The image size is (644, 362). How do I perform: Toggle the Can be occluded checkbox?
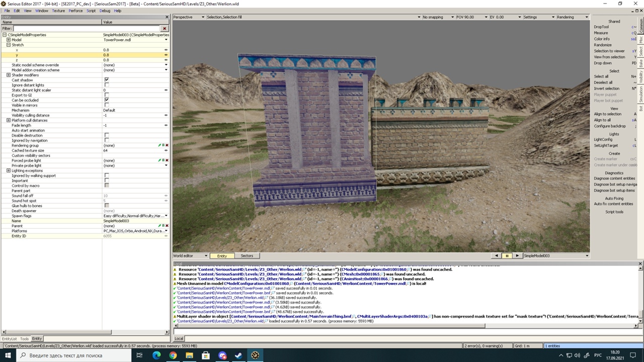[x=107, y=100]
